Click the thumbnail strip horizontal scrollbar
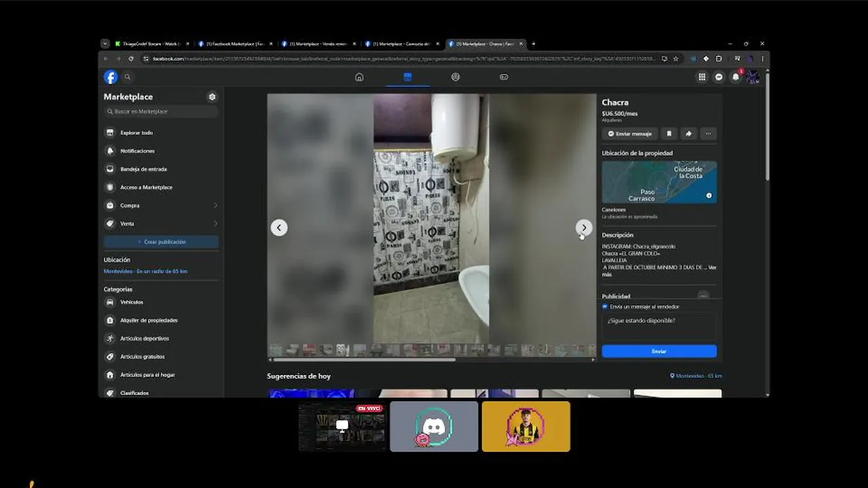This screenshot has width=868, height=488. [363, 360]
